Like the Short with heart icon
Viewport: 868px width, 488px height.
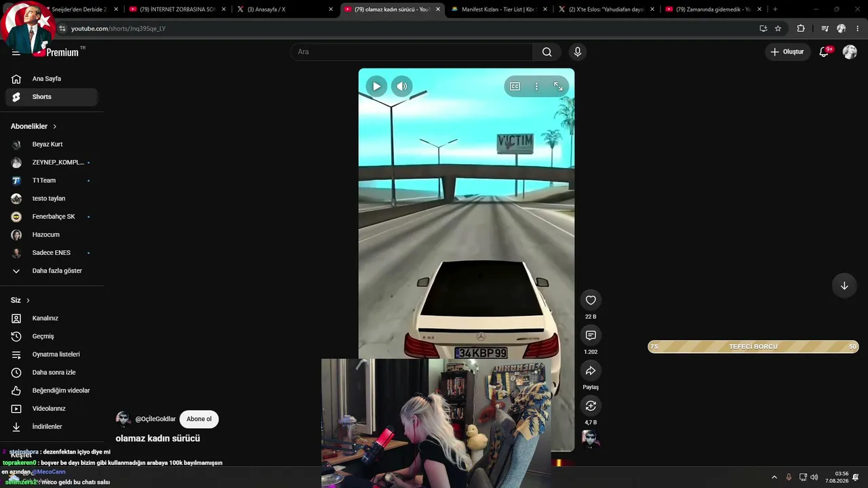pyautogui.click(x=591, y=300)
